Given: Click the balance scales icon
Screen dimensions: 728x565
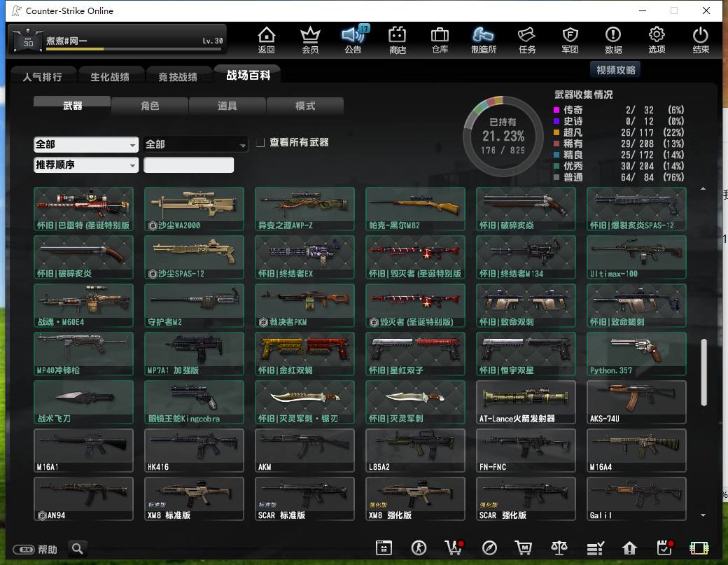Looking at the screenshot, I should click(x=559, y=547).
